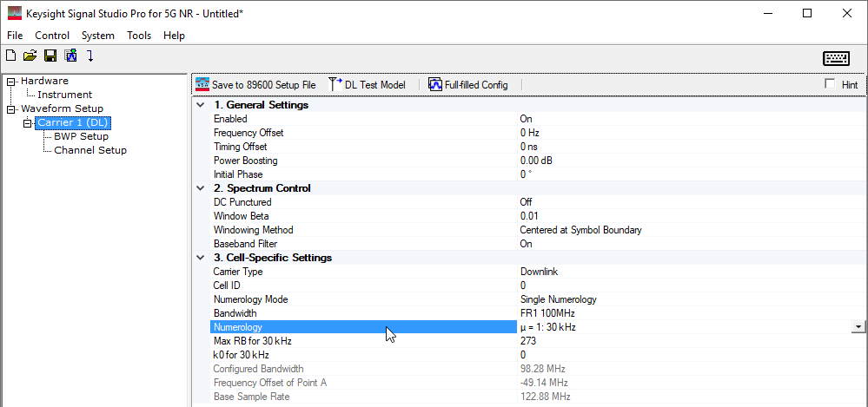This screenshot has width=868, height=407.
Task: Click Save to 89600 Setup File label
Action: point(264,85)
